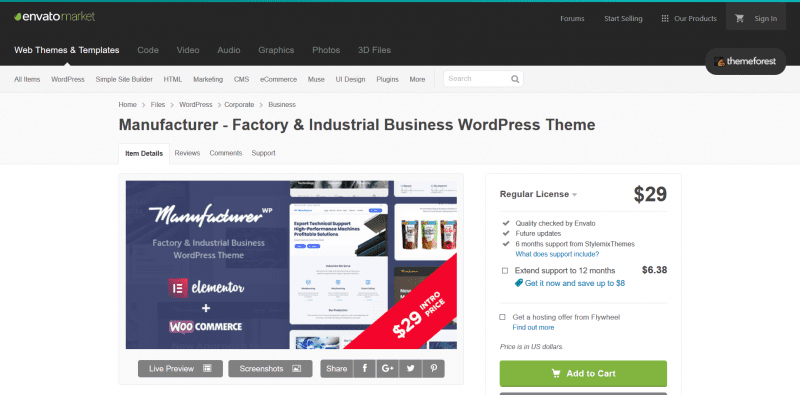Click the Share button label

click(337, 368)
